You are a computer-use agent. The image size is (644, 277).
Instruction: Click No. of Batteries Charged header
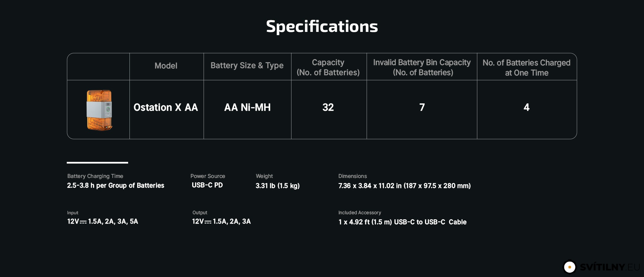pyautogui.click(x=527, y=68)
